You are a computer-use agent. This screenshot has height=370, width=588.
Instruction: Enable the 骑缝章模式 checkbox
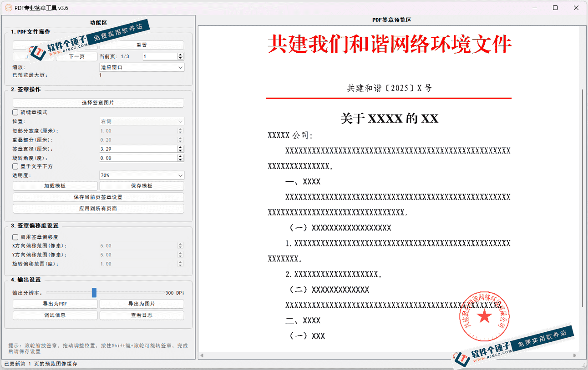tap(15, 112)
